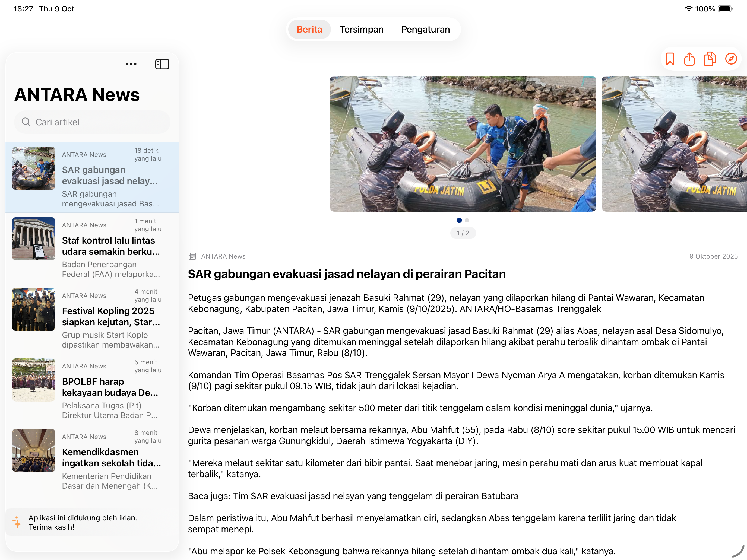Click the magnifier icon in search field
The height and width of the screenshot is (560, 747).
26,122
